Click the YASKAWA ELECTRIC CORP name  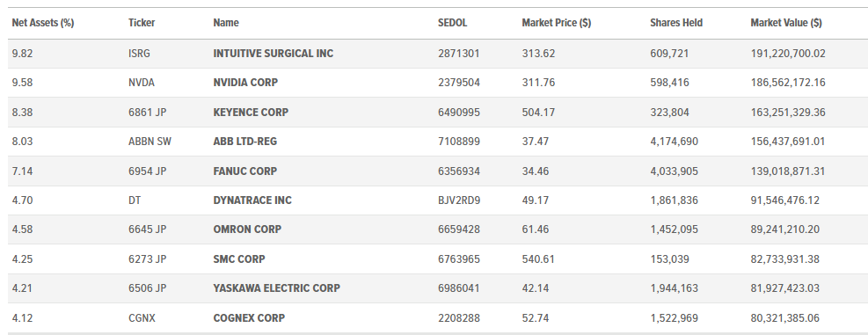[x=277, y=288]
